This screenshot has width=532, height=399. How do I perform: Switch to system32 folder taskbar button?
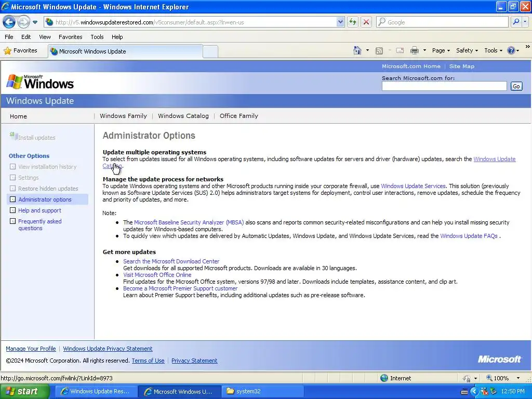[x=262, y=392]
